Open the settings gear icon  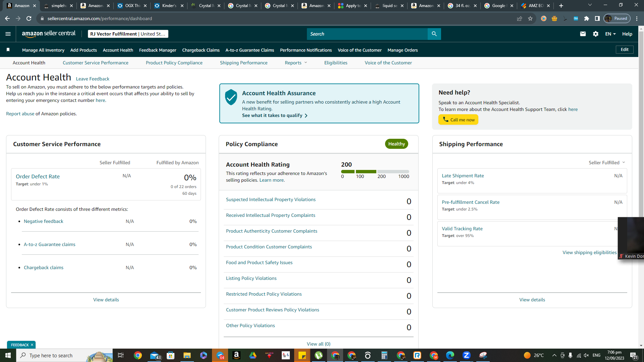pyautogui.click(x=596, y=34)
